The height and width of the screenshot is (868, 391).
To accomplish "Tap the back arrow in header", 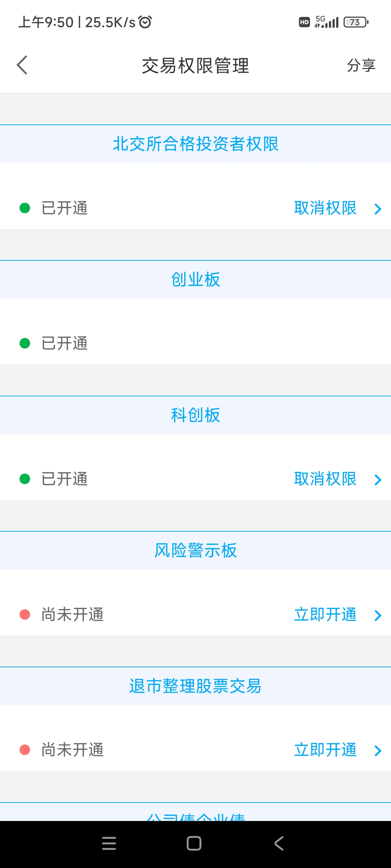I will tap(22, 65).
